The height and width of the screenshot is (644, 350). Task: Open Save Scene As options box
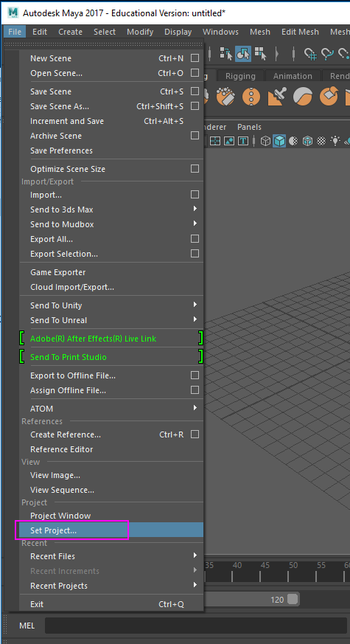pos(195,106)
